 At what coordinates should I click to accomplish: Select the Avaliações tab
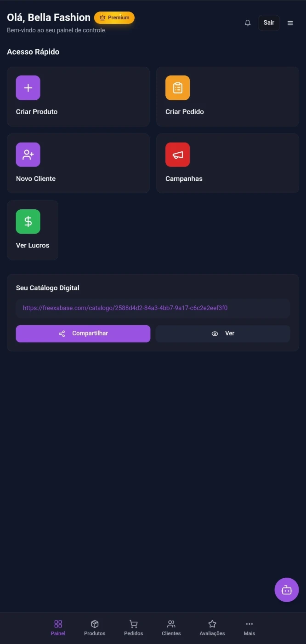click(x=212, y=628)
